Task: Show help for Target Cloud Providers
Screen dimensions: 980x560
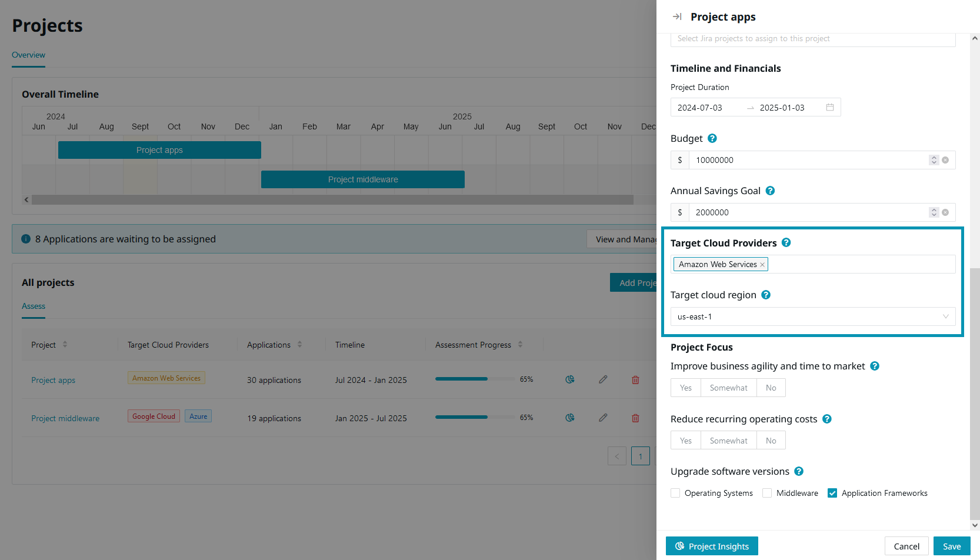Action: 786,243
